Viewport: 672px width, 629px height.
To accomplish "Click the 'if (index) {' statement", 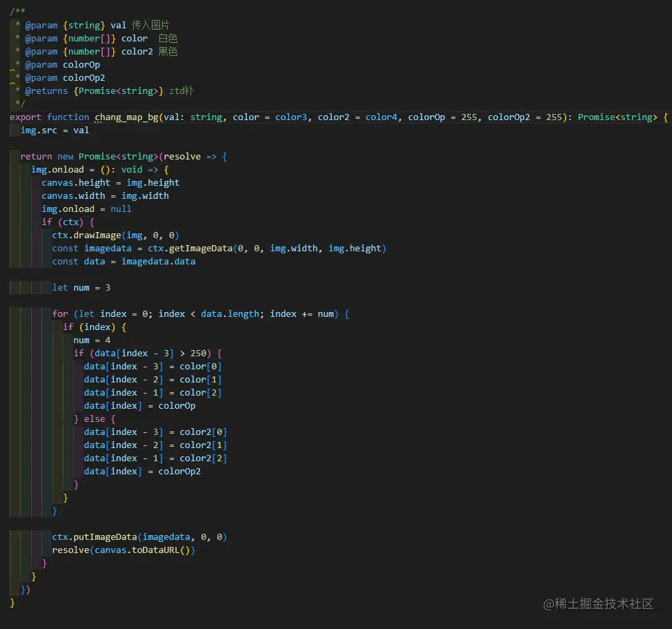I will tap(95, 327).
